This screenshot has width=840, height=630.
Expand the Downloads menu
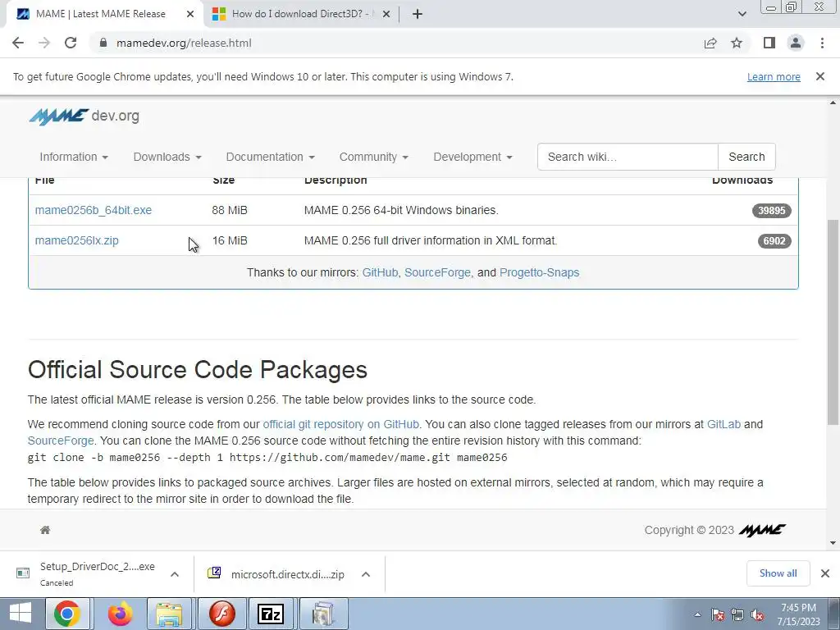tap(167, 157)
